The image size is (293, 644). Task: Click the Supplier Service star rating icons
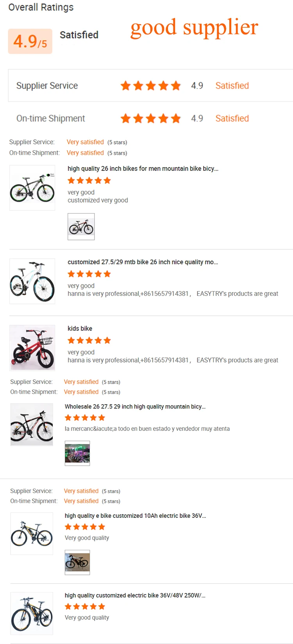coord(150,85)
